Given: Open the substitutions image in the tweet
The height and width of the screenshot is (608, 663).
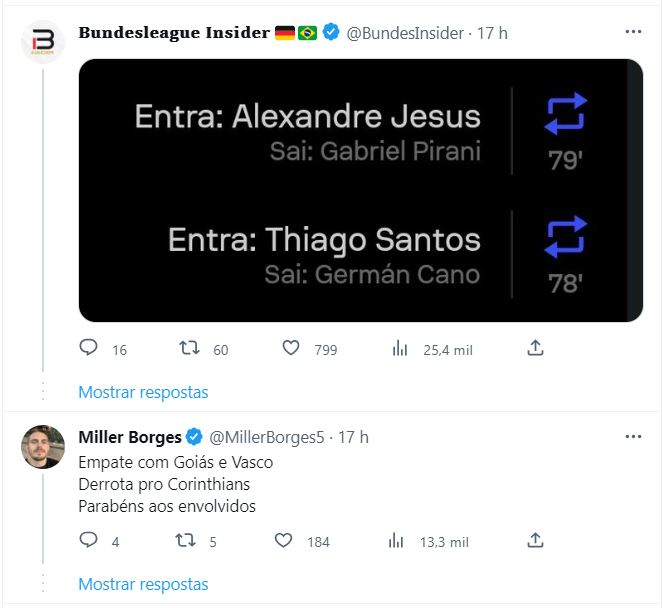Looking at the screenshot, I should pyautogui.click(x=361, y=190).
